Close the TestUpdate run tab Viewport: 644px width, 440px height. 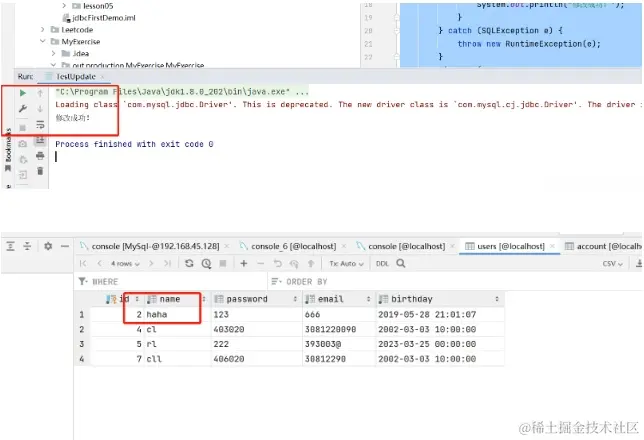pyautogui.click(x=102, y=77)
